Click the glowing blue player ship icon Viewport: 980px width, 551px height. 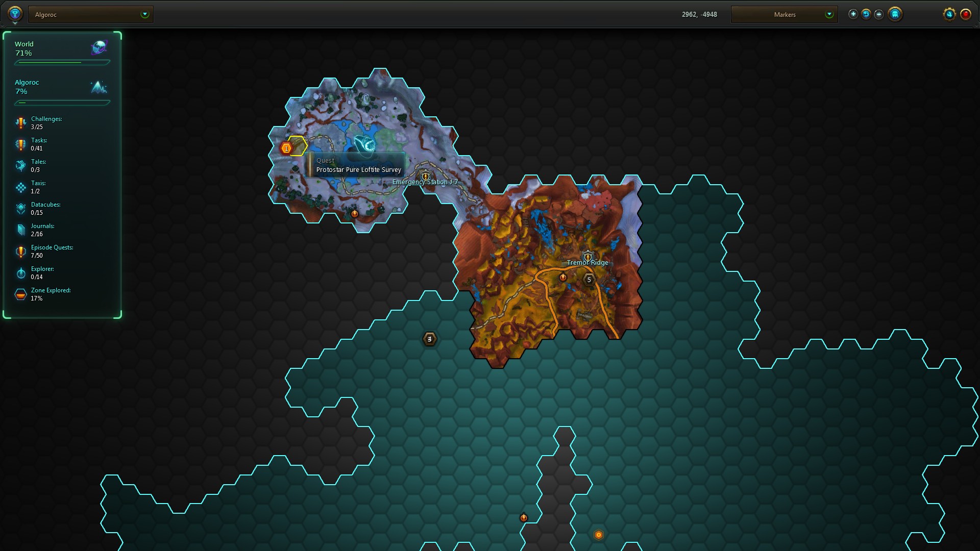click(364, 145)
